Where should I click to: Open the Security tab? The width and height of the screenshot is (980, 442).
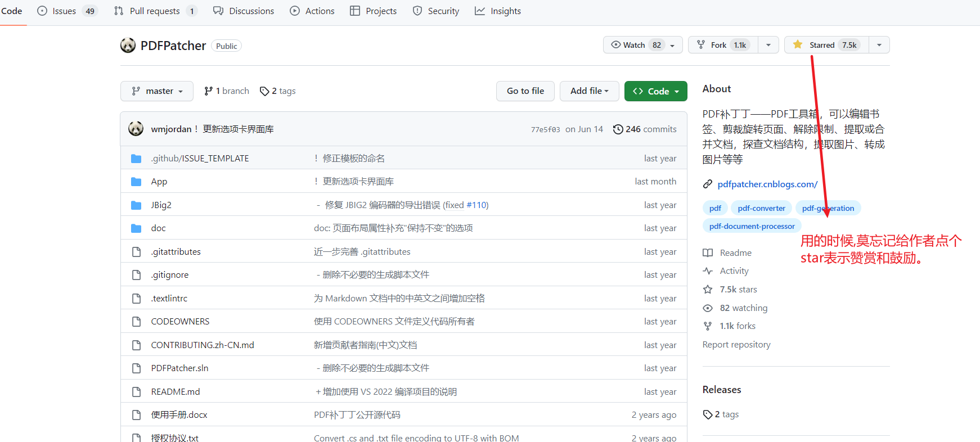[436, 11]
